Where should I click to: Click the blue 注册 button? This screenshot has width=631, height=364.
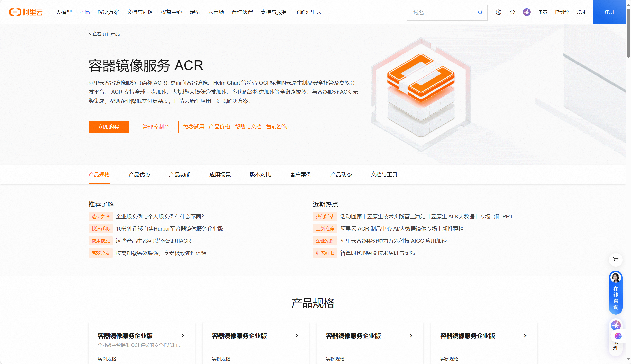point(609,12)
